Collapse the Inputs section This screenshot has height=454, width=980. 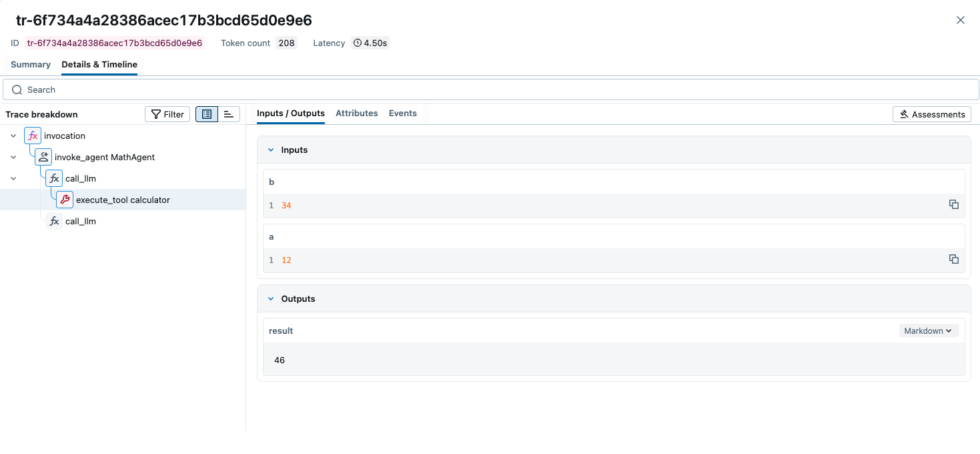(271, 150)
